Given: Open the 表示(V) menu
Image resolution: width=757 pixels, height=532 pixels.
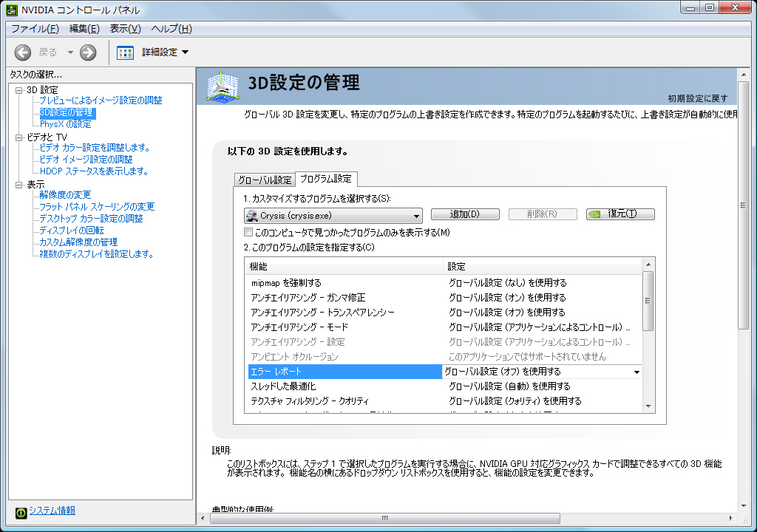Looking at the screenshot, I should [x=126, y=29].
